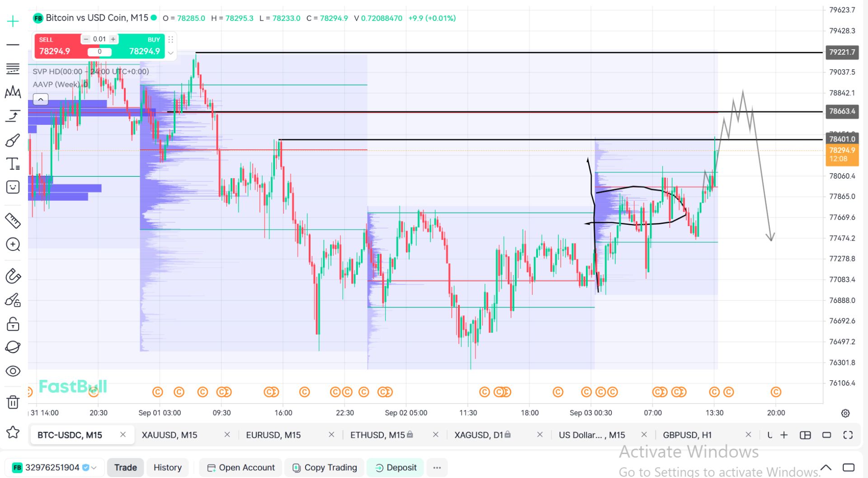Viewport: 868px width, 478px height.
Task: Click the Deposit button
Action: tap(395, 468)
